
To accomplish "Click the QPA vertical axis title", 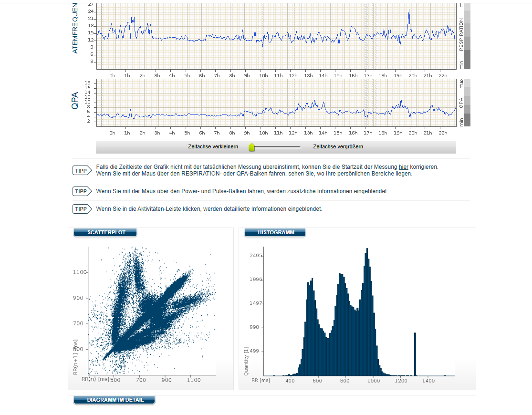I will pyautogui.click(x=75, y=101).
